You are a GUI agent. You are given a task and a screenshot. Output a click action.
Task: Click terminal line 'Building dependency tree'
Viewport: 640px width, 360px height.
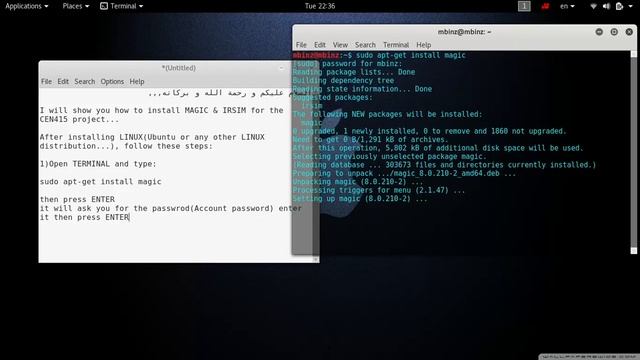point(343,80)
